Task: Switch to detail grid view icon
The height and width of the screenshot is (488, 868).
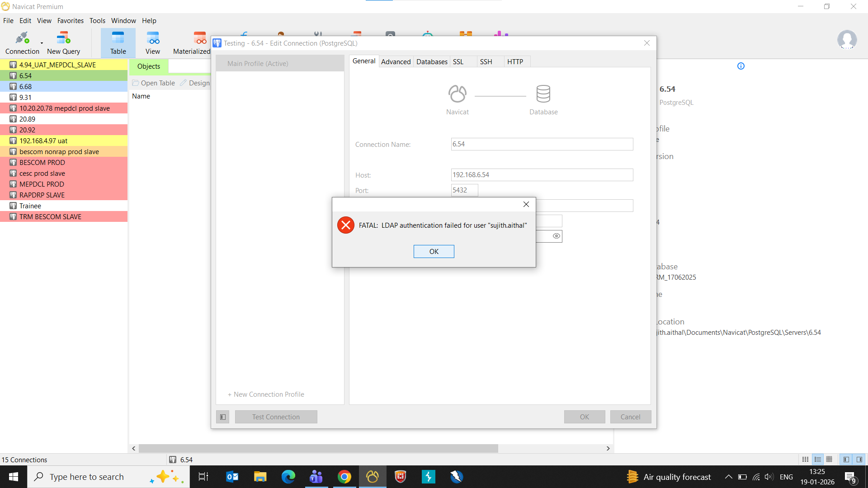Action: click(x=829, y=460)
